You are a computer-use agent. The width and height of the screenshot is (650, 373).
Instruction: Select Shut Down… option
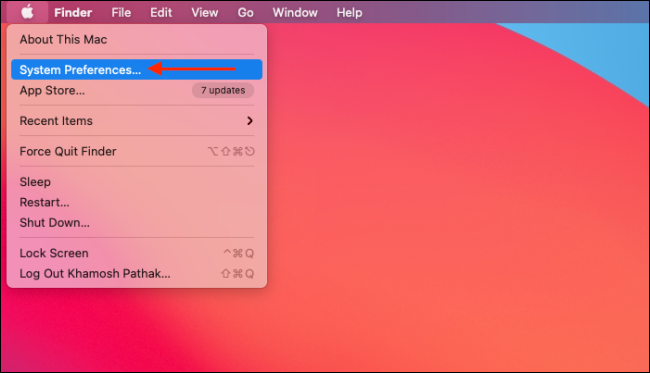point(137,223)
